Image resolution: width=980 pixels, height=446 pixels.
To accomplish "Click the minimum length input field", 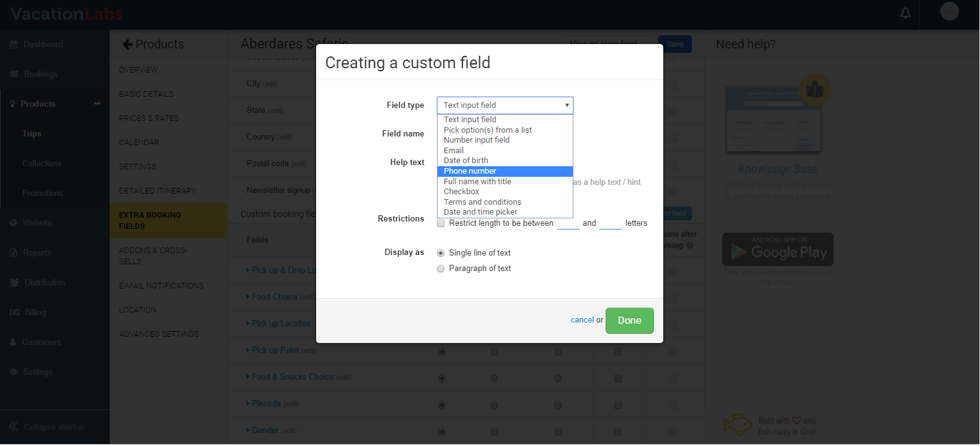I will tap(568, 223).
